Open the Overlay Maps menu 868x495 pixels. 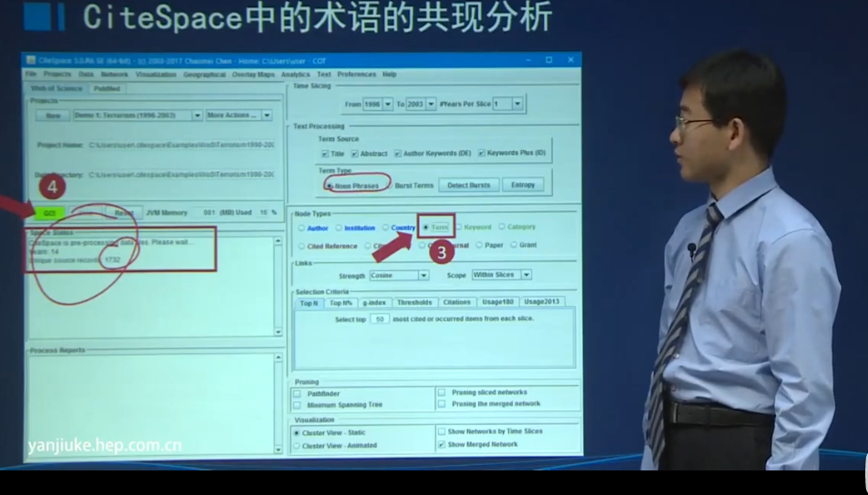pyautogui.click(x=253, y=75)
